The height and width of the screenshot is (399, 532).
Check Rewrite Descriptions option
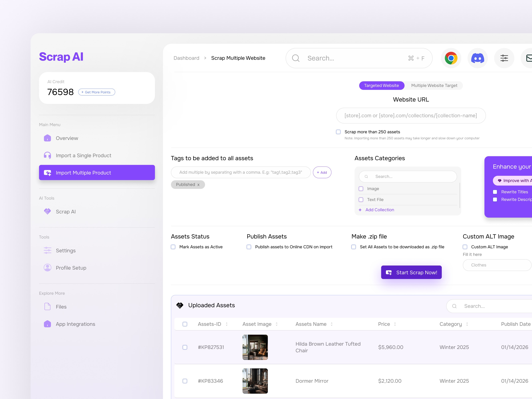click(495, 199)
